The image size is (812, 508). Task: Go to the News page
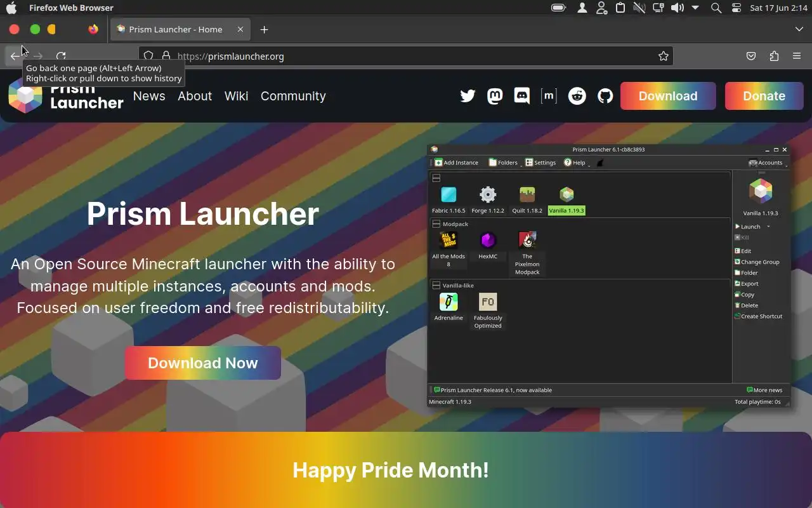[x=149, y=96]
